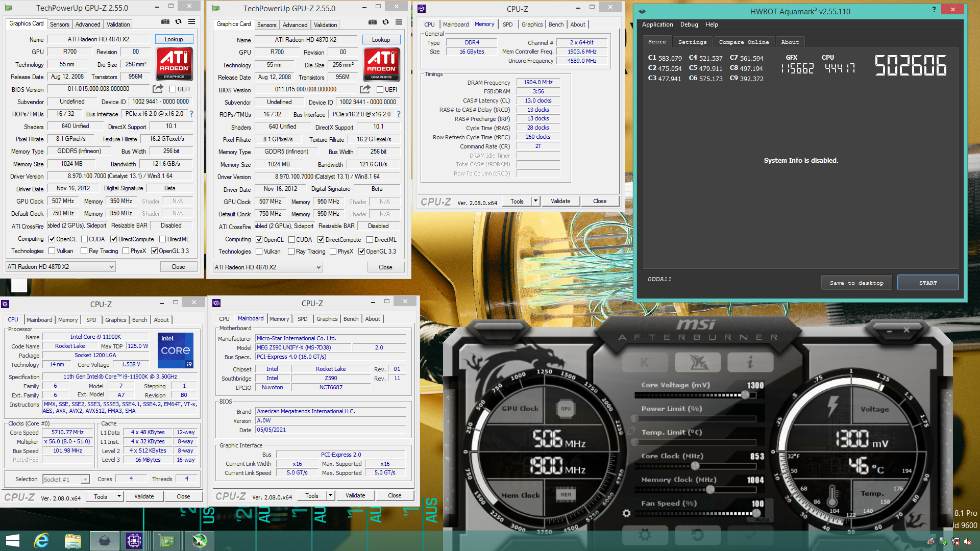Switch to GPU-Z taskbar icon

click(x=167, y=541)
